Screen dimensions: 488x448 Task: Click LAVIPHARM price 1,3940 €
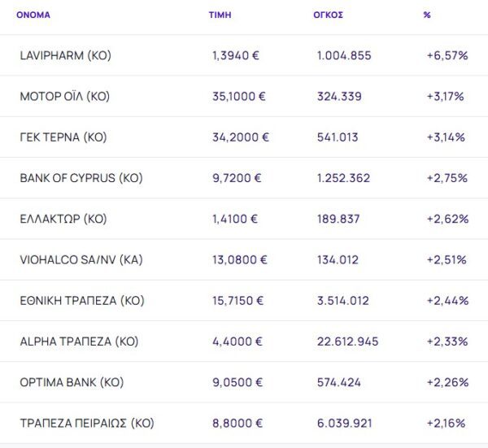(236, 55)
